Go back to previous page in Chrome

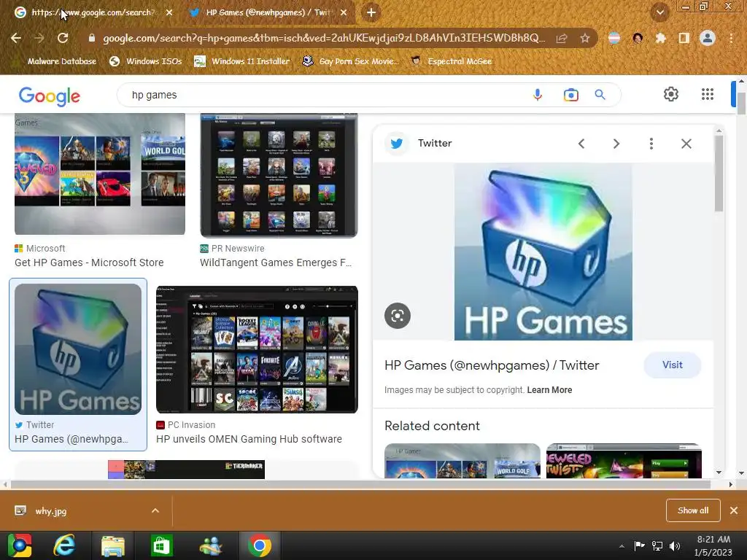click(x=16, y=38)
